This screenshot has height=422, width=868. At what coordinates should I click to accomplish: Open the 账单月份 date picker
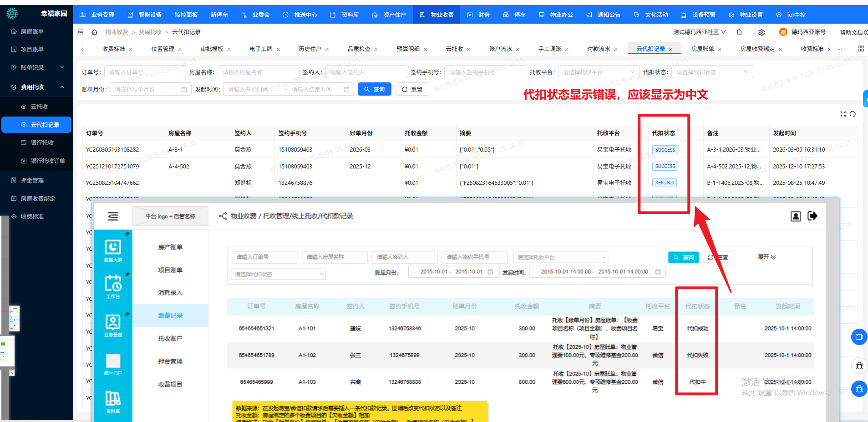pyautogui.click(x=150, y=89)
